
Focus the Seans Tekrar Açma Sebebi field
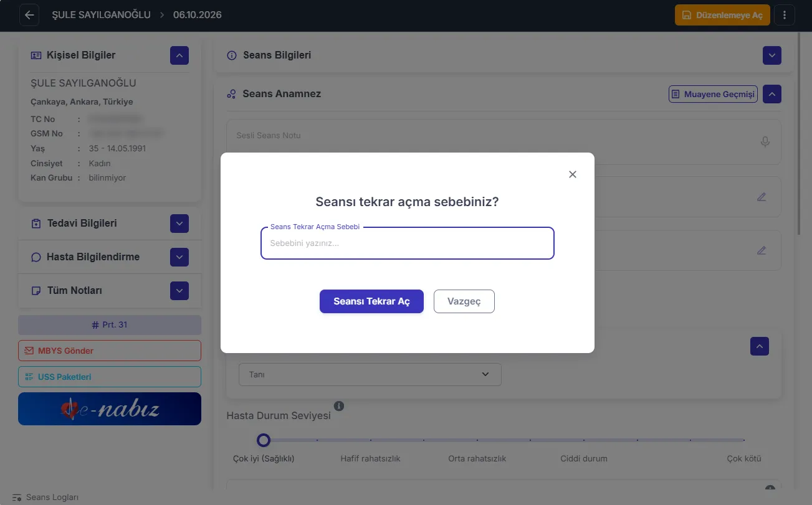(408, 243)
